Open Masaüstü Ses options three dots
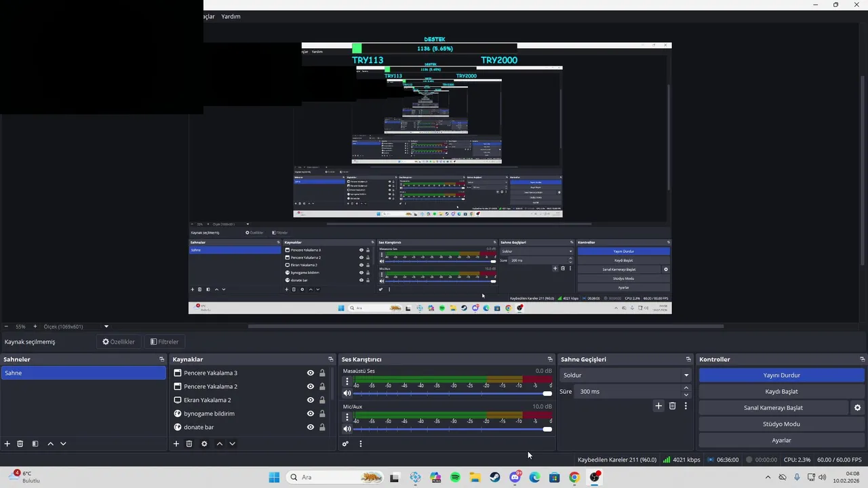Image resolution: width=868 pixels, height=488 pixels. tap(347, 382)
